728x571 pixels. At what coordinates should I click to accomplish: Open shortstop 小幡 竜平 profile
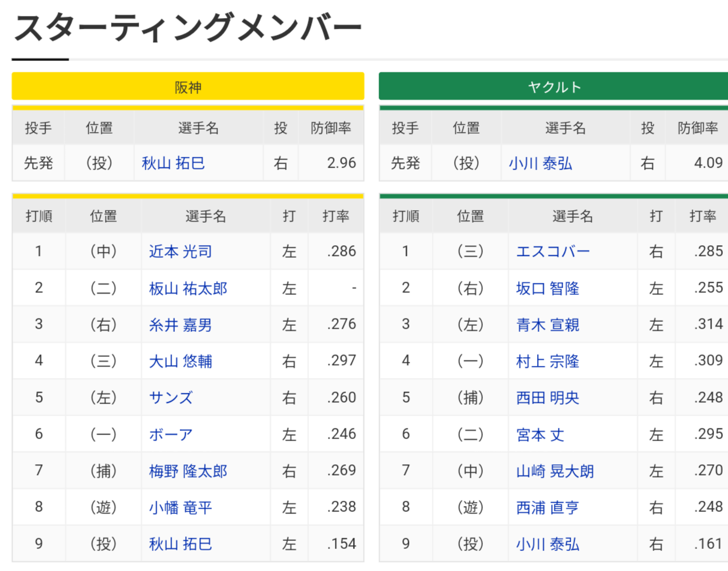click(x=180, y=507)
